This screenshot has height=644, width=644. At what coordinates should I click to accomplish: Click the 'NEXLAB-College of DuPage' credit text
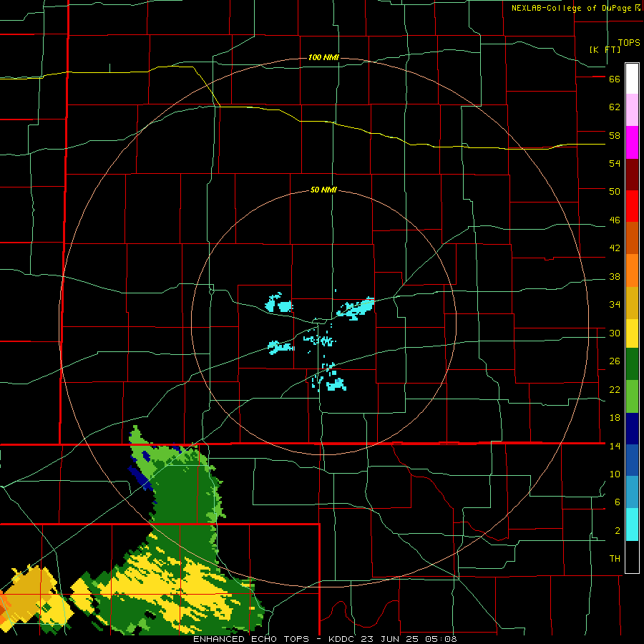click(571, 8)
